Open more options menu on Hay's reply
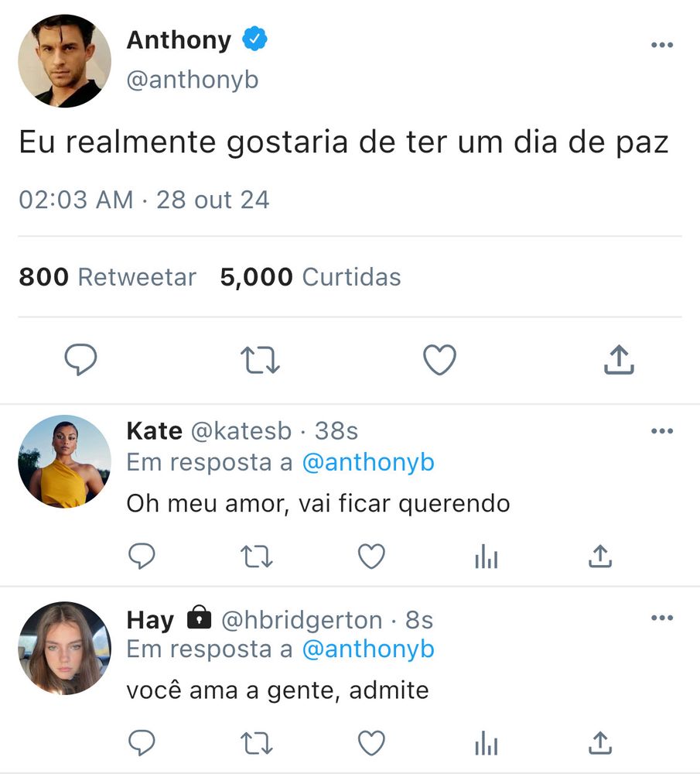 pyautogui.click(x=662, y=618)
